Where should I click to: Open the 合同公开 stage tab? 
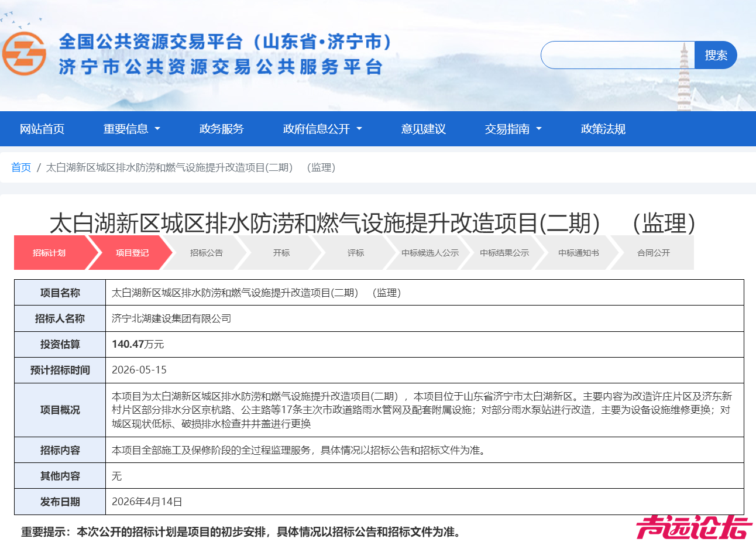click(x=651, y=253)
